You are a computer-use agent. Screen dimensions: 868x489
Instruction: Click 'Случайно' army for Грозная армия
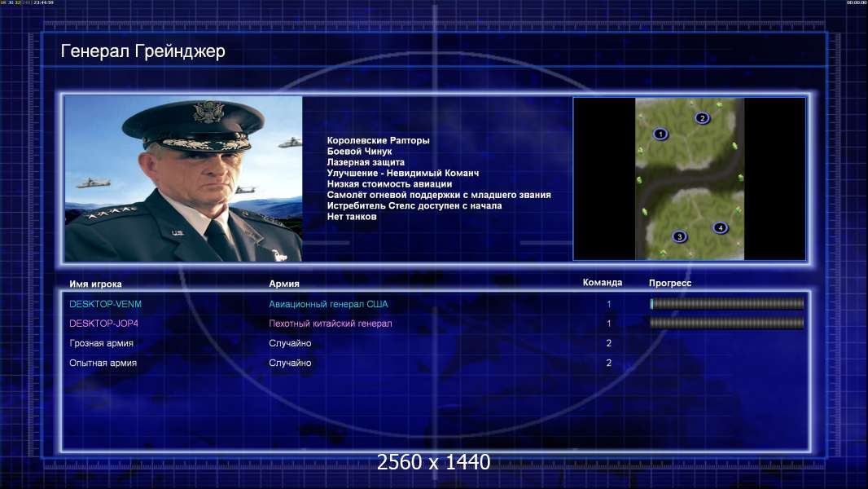290,343
